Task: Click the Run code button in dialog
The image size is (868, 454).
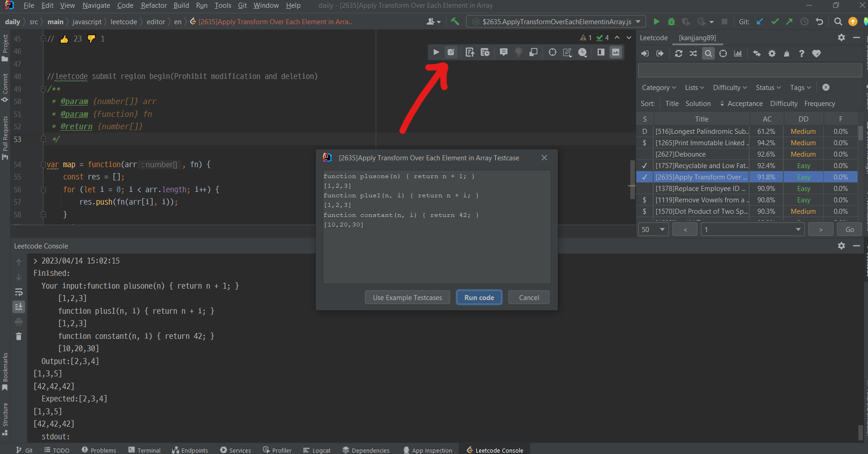Action: pos(479,297)
